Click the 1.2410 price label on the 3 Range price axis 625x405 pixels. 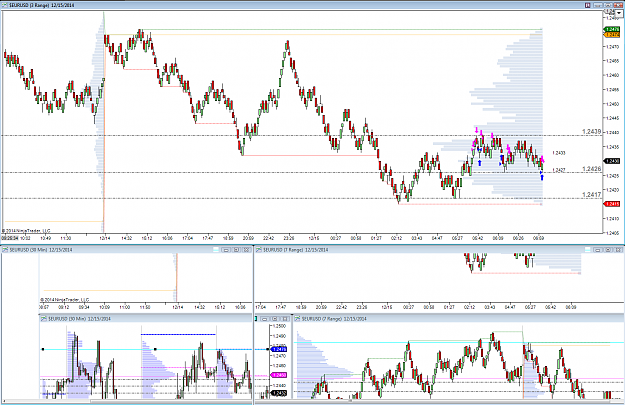point(612,218)
